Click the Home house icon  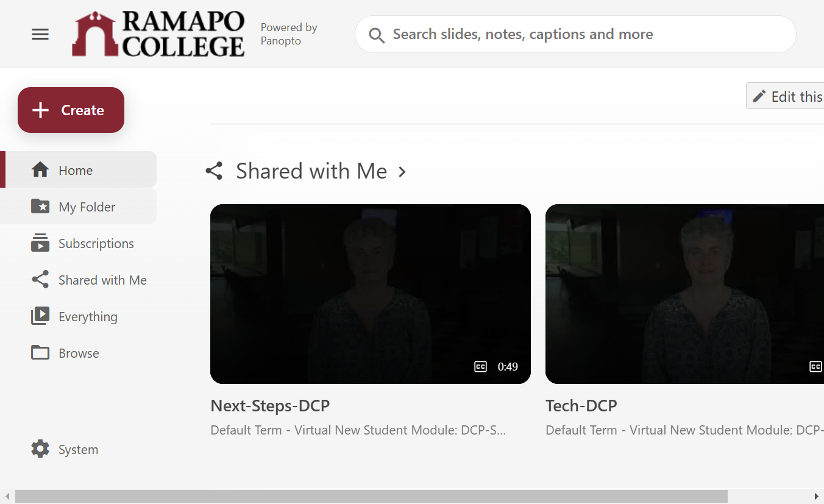coord(40,170)
